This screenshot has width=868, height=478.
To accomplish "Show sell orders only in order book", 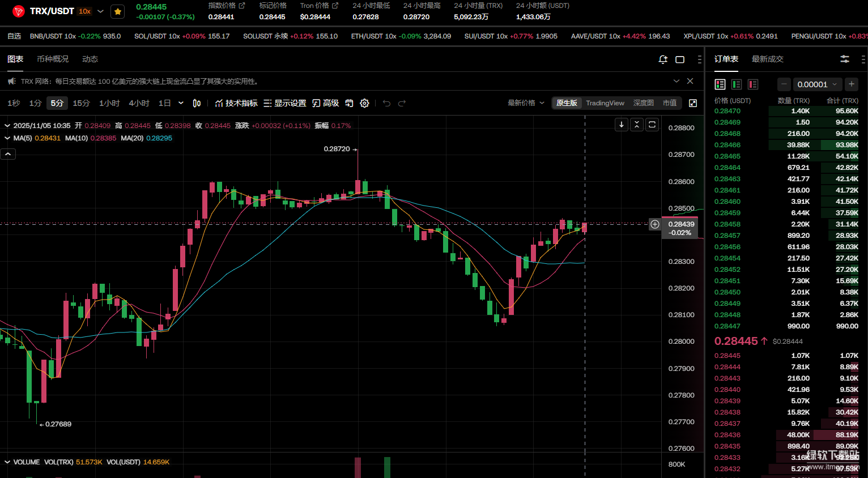I will pyautogui.click(x=753, y=84).
